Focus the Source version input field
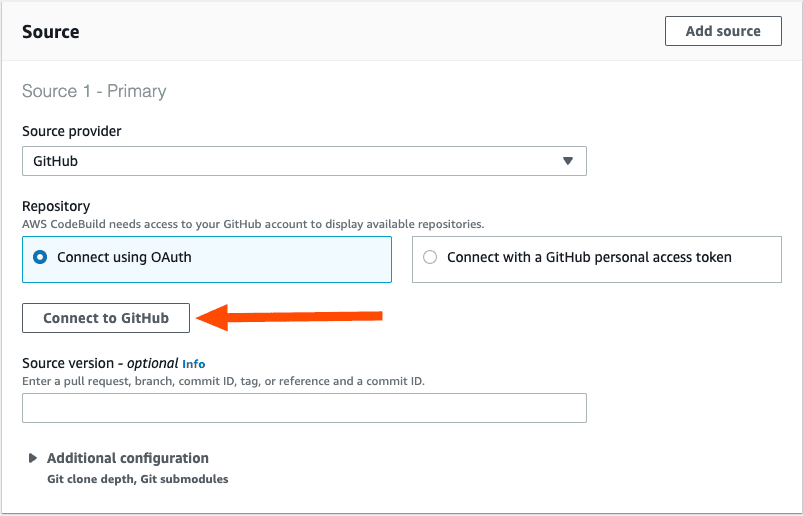 304,408
